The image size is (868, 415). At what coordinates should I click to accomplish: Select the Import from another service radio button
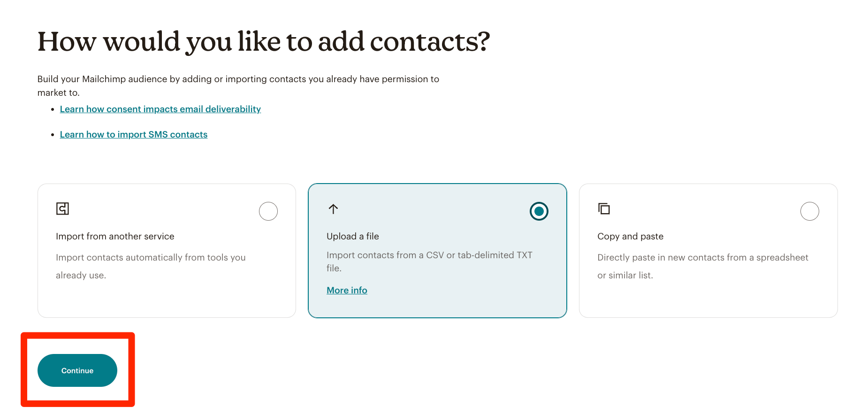(268, 211)
